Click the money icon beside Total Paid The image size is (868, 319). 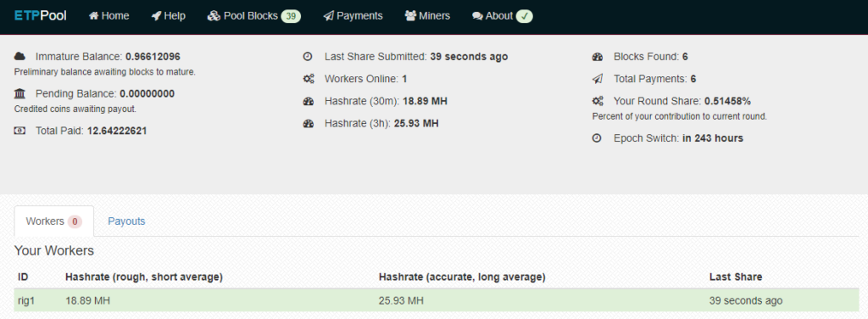click(19, 131)
